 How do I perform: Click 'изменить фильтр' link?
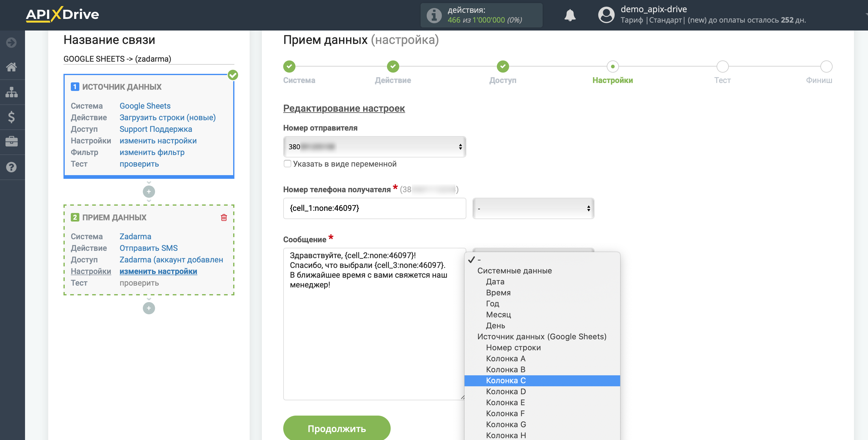coord(152,152)
